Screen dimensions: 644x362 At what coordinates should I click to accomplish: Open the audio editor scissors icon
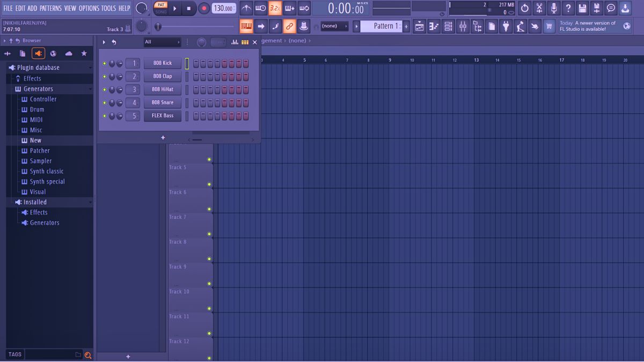(x=539, y=8)
